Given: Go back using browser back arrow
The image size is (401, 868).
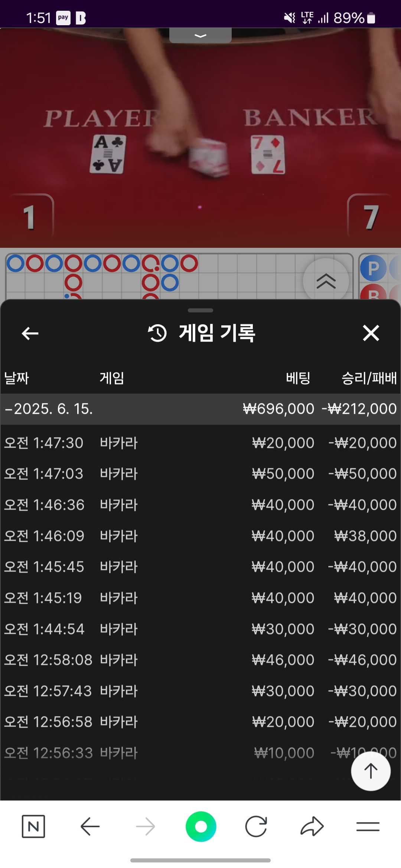Looking at the screenshot, I should [90, 826].
